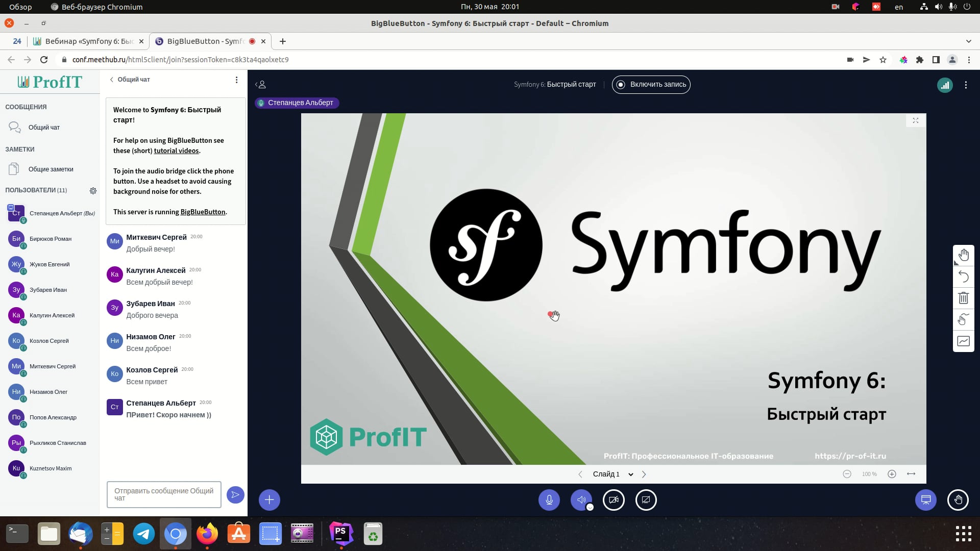Open the BigBlueButton options menu
The height and width of the screenshot is (551, 980).
point(966,85)
